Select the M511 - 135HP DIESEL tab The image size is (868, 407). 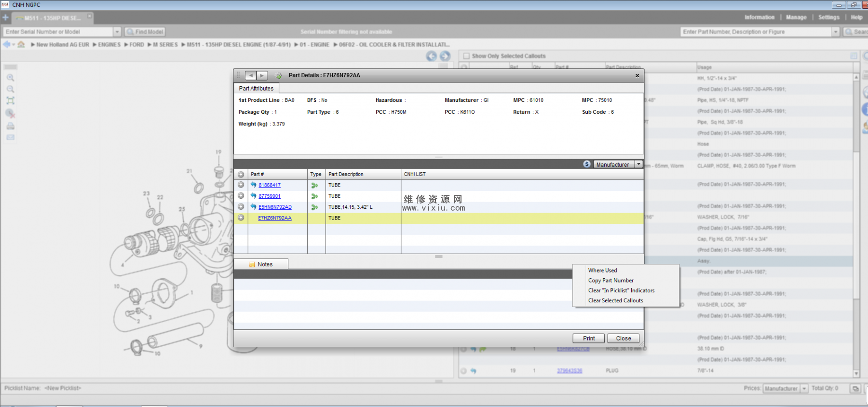[x=53, y=18]
